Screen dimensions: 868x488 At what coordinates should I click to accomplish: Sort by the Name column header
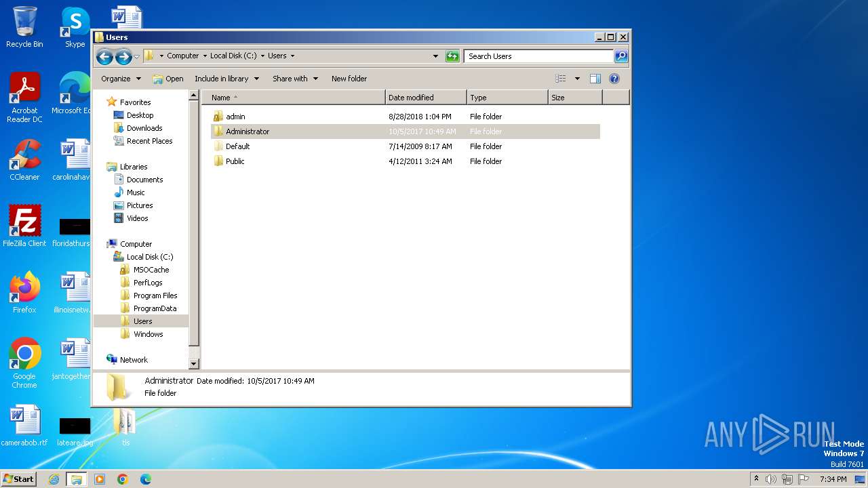pyautogui.click(x=294, y=98)
